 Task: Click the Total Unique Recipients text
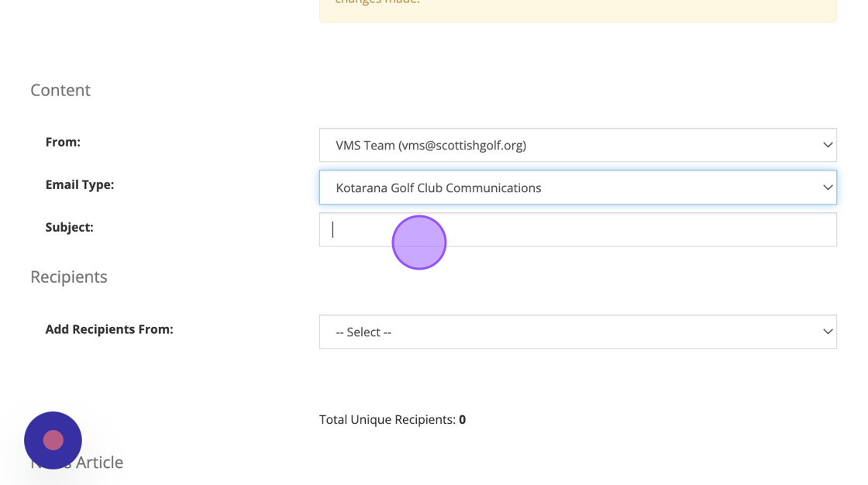(387, 419)
